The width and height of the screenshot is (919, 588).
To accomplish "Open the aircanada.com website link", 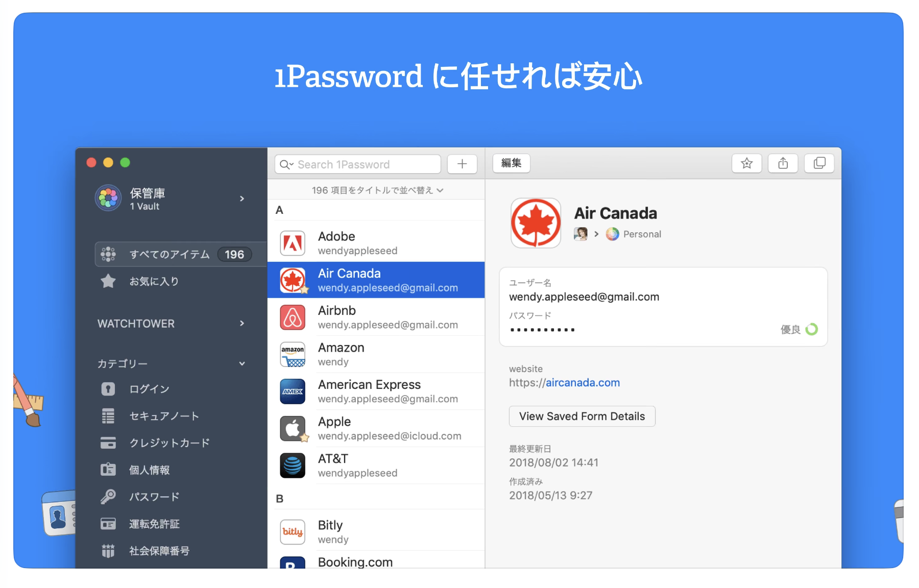I will pyautogui.click(x=583, y=383).
